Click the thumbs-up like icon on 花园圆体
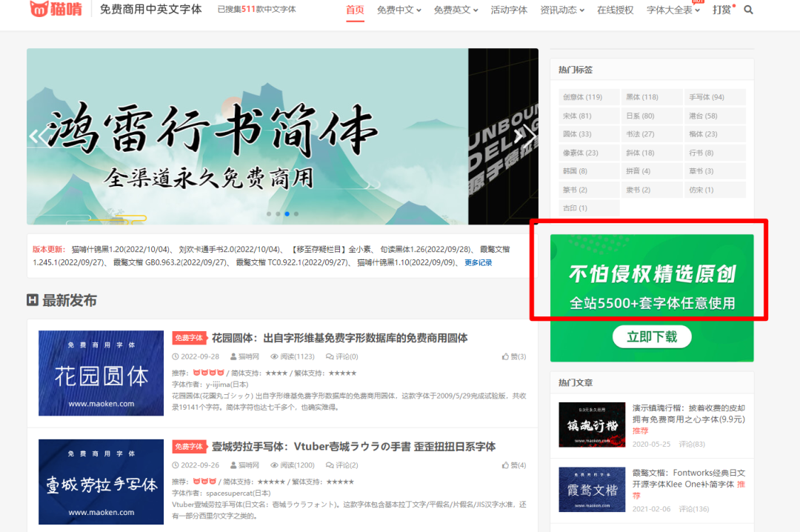This screenshot has width=800, height=532. tap(504, 356)
